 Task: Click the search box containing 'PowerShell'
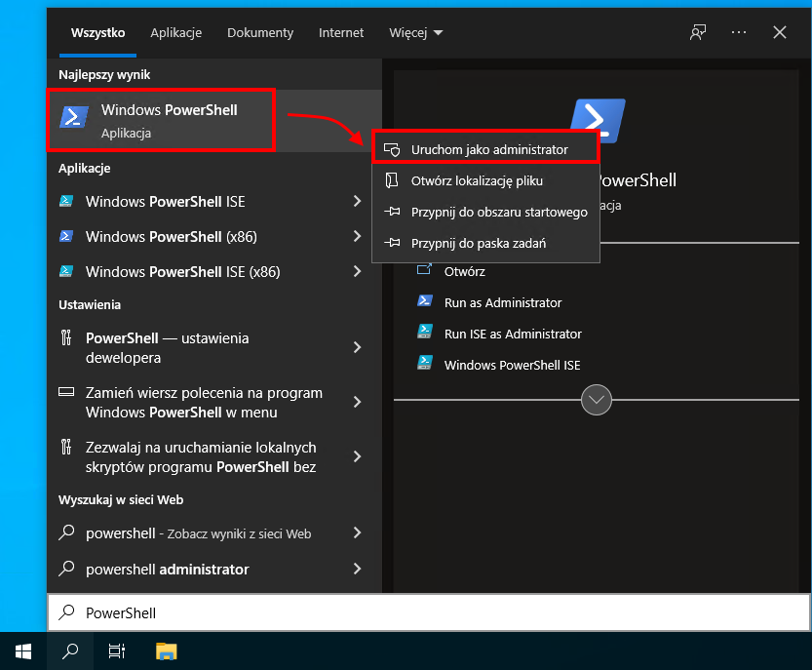(429, 612)
